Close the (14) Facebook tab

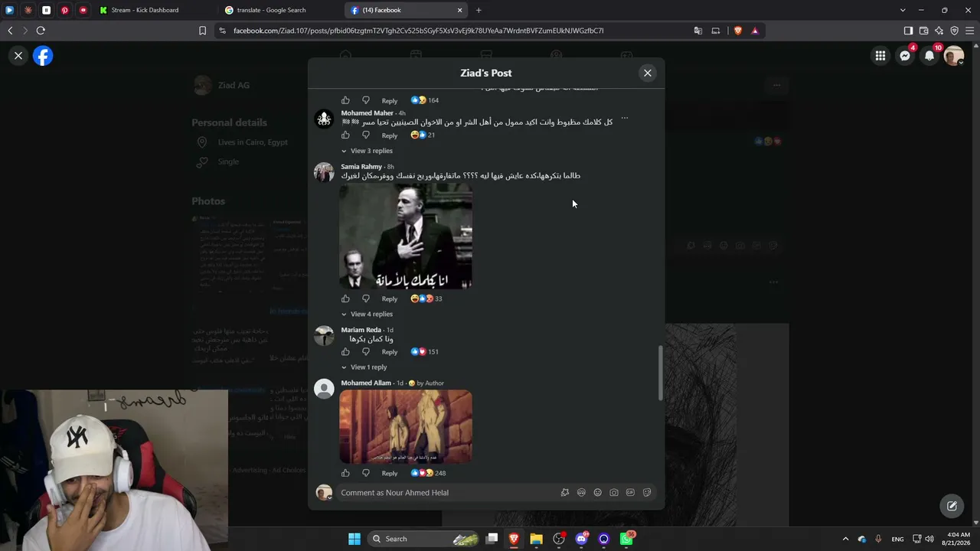pyautogui.click(x=460, y=10)
